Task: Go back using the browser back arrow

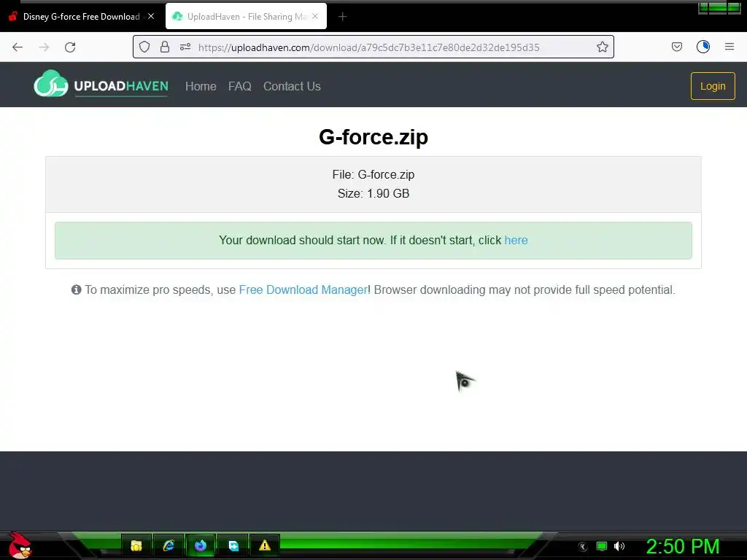Action: pyautogui.click(x=18, y=47)
